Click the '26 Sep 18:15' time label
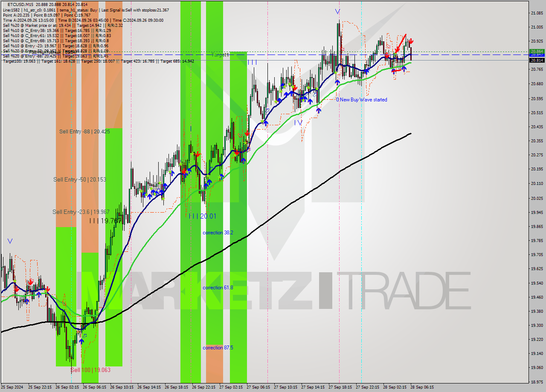This screenshot has height=392, width=546. (x=176, y=387)
